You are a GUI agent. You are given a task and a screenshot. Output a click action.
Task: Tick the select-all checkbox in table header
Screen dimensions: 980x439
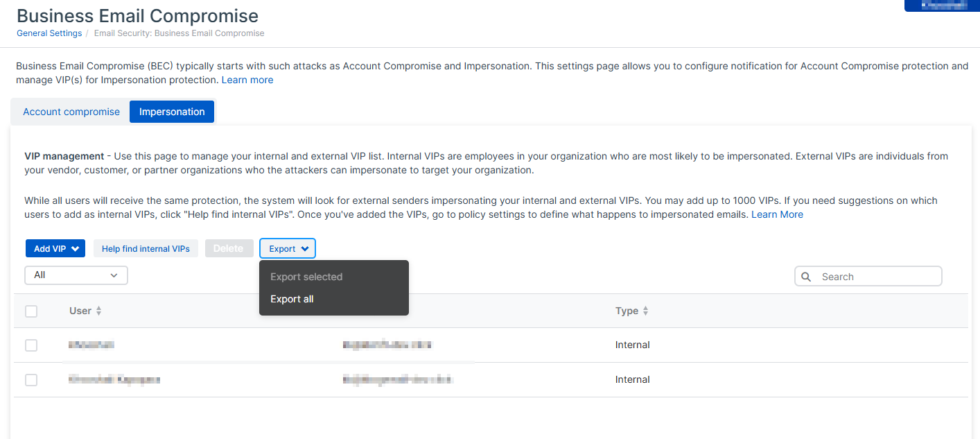click(x=31, y=311)
